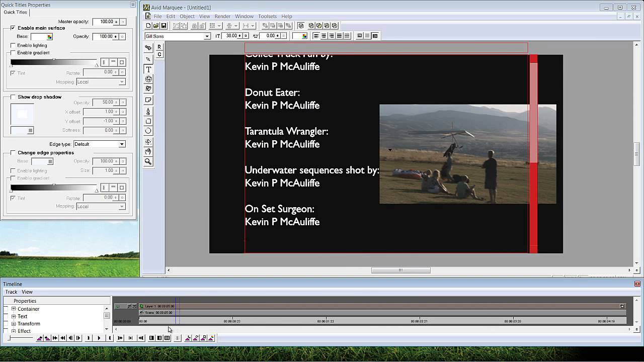The height and width of the screenshot is (362, 644).
Task: Select the Ellipse shape tool
Action: click(148, 131)
